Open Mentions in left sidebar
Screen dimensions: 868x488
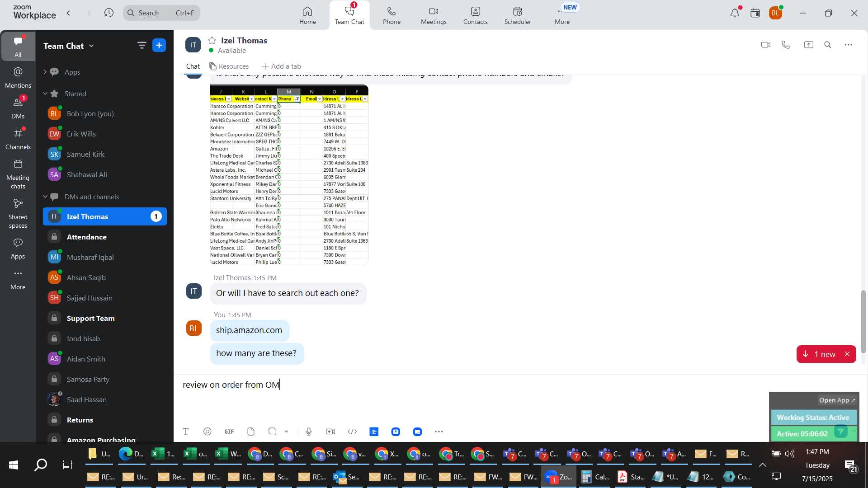(x=18, y=77)
